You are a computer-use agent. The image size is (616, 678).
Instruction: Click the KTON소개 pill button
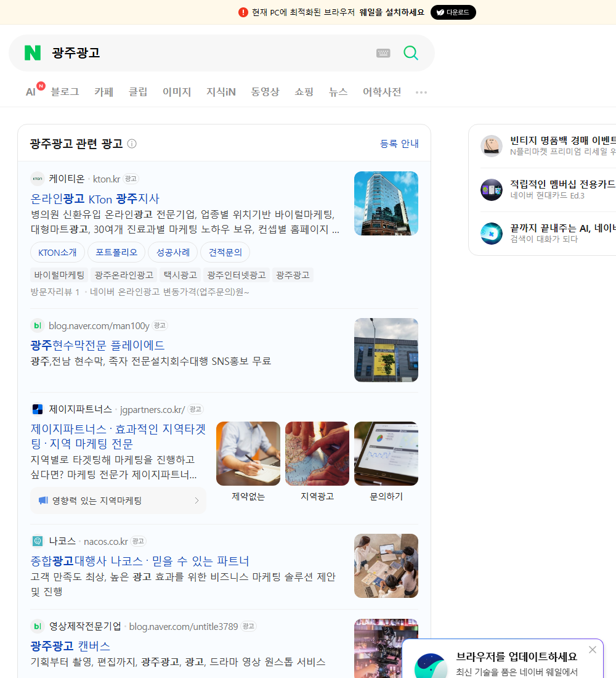click(x=57, y=252)
